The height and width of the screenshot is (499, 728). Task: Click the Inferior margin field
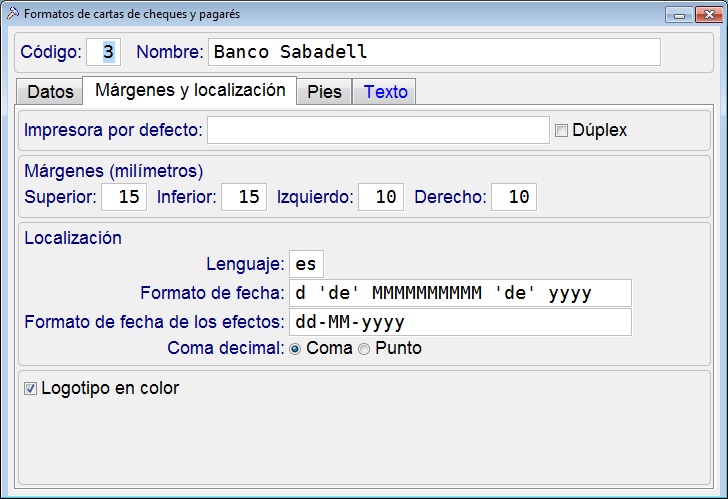coord(244,197)
